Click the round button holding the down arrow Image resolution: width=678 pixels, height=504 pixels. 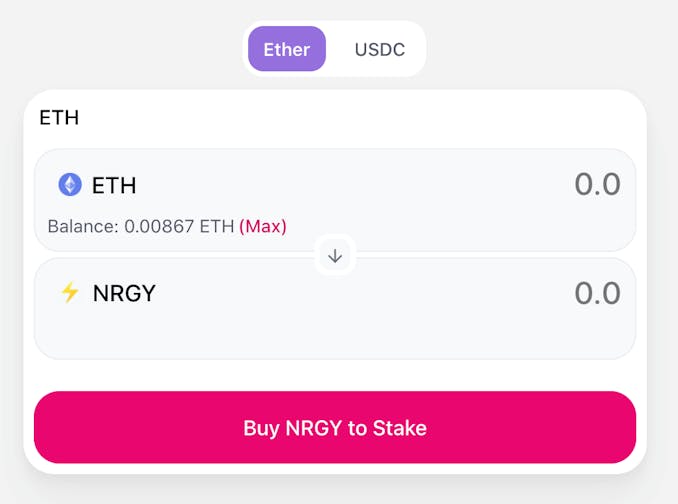tap(335, 255)
